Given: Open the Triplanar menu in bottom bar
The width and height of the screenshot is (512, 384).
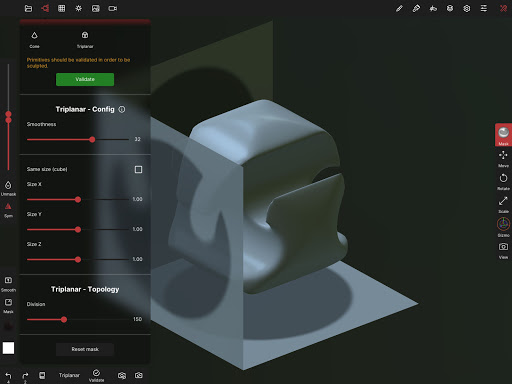Looking at the screenshot, I should [69, 375].
